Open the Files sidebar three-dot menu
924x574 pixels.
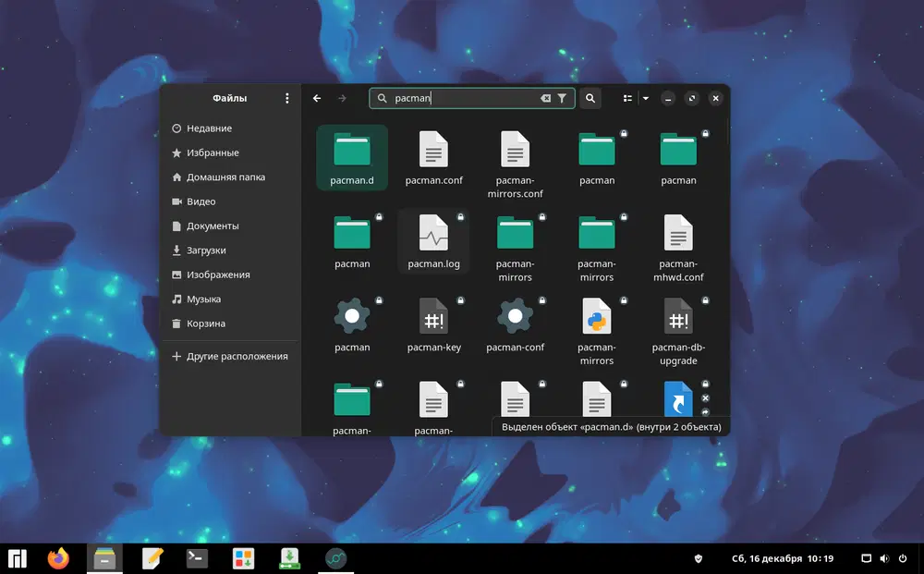(x=287, y=98)
